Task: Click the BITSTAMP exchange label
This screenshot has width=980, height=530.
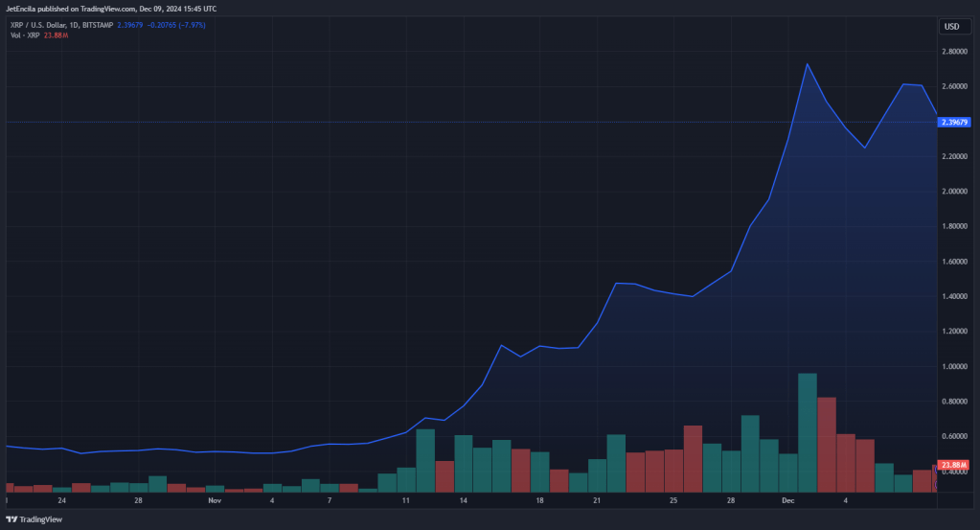Action: 98,25
